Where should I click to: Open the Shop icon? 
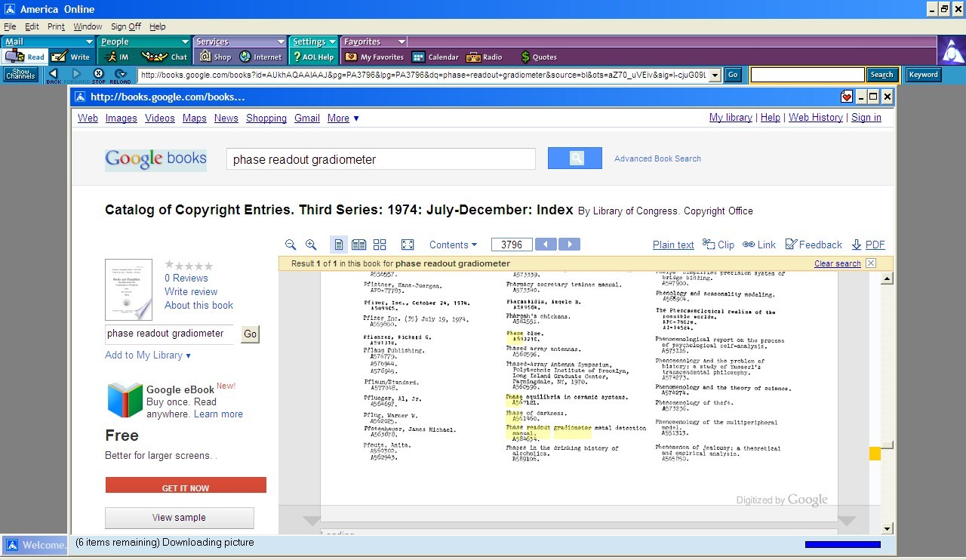pos(215,57)
